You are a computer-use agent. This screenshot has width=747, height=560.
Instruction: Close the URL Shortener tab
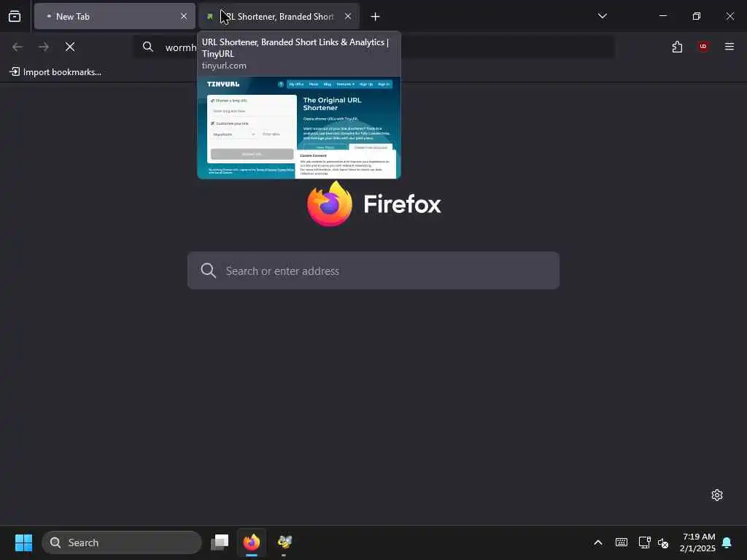pyautogui.click(x=348, y=16)
